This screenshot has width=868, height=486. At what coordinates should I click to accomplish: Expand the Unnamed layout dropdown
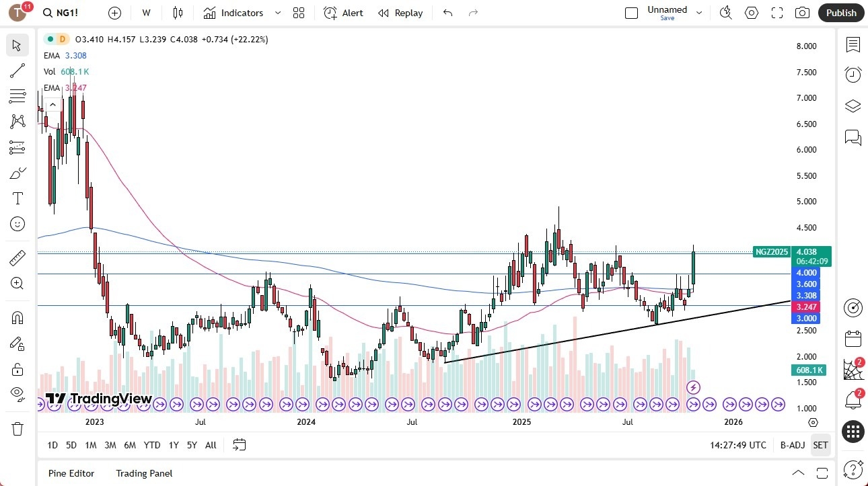coord(698,13)
